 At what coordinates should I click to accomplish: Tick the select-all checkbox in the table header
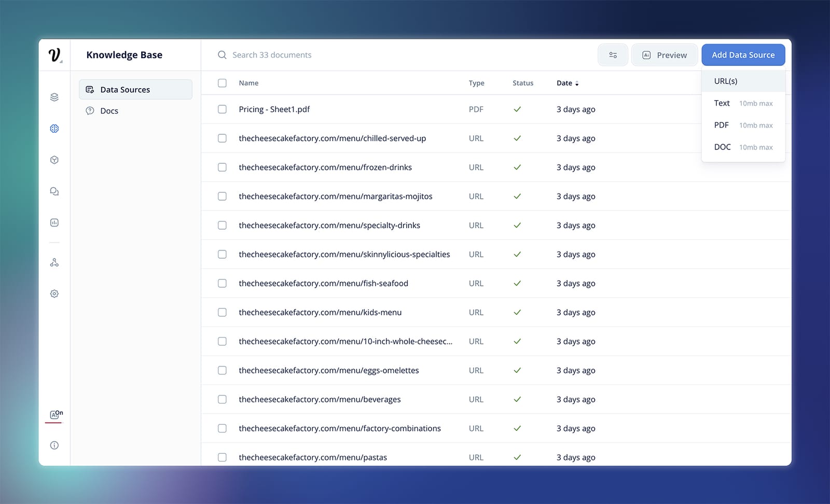click(x=222, y=83)
